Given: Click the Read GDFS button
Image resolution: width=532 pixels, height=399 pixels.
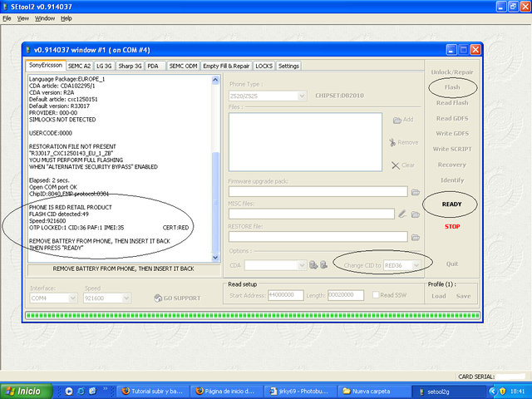Looking at the screenshot, I should 452,118.
